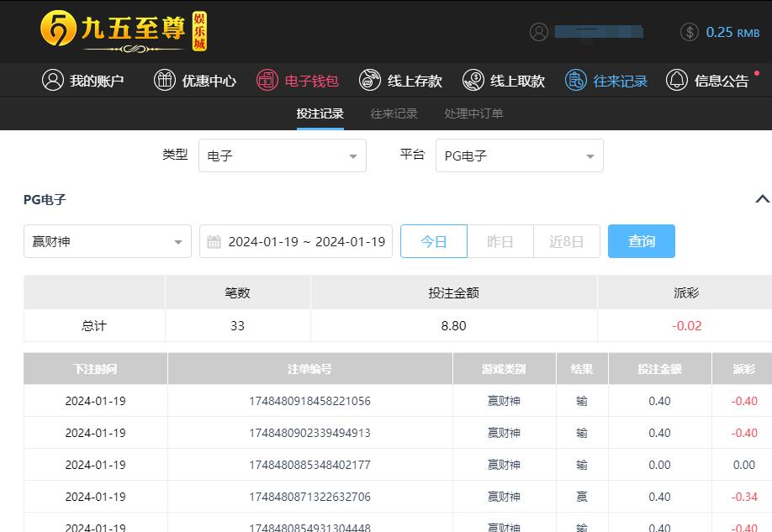Expand the 赢财神 game selector
This screenshot has height=532, width=772.
point(107,242)
